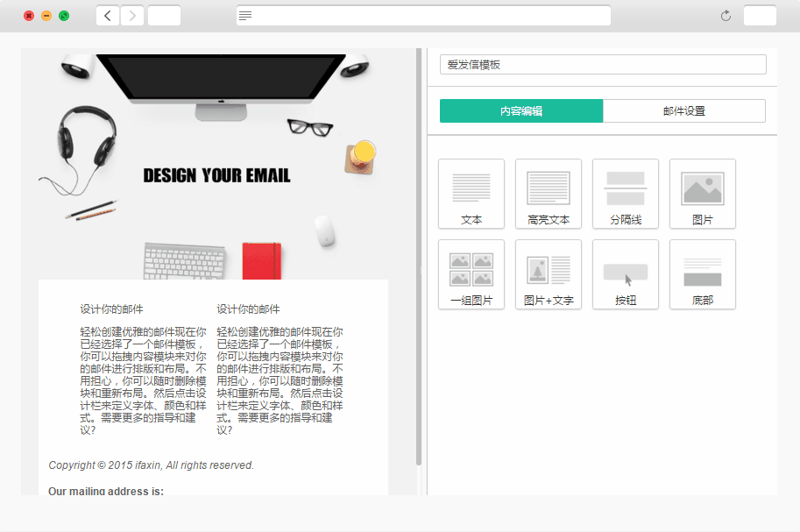Insert a 底部 footer block
Viewport: 800px width, 532px height.
(702, 274)
